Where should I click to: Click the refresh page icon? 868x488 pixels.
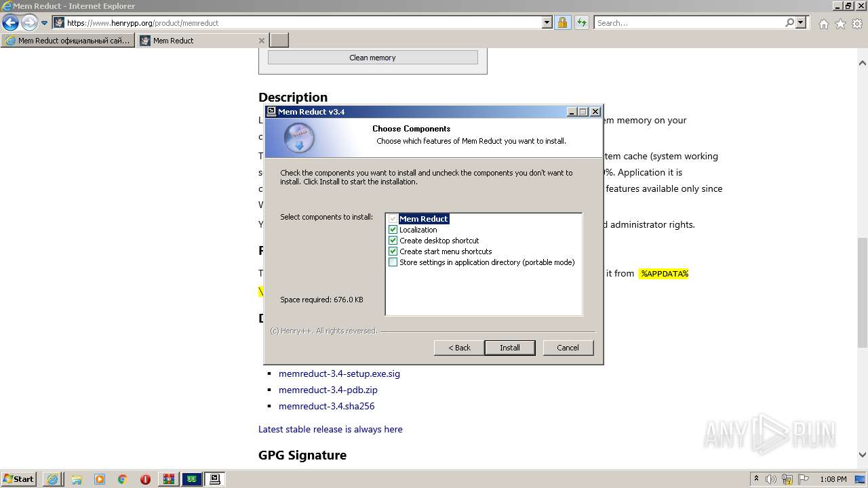coord(581,23)
